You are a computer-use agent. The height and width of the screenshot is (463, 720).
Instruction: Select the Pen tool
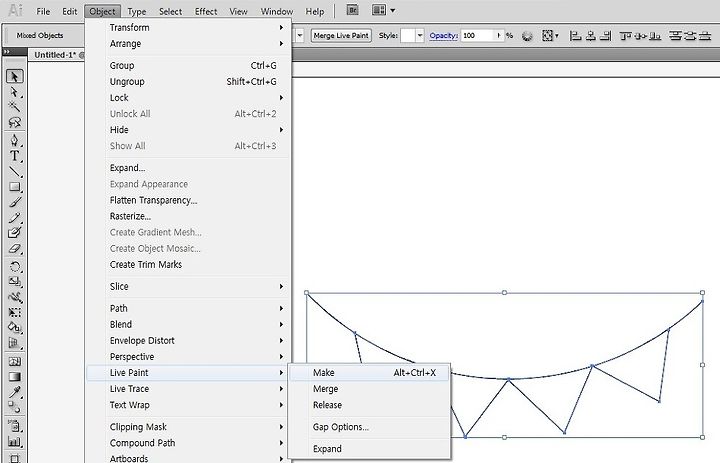[x=15, y=141]
